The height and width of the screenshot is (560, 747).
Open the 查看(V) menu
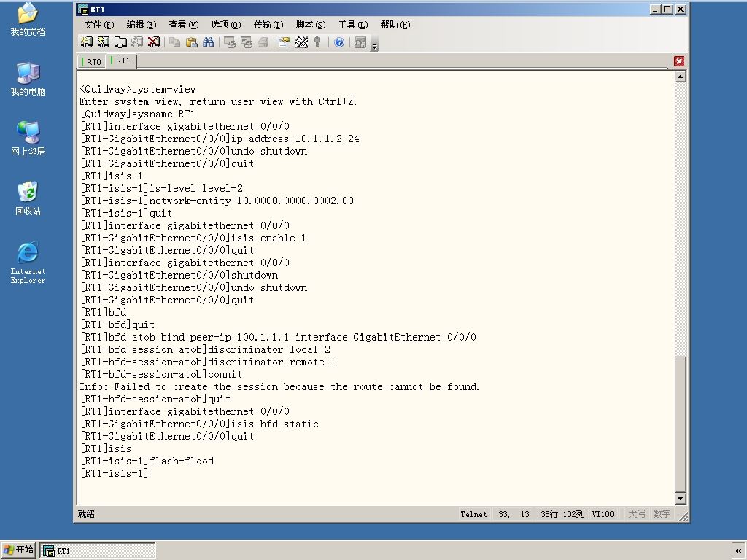pos(183,25)
